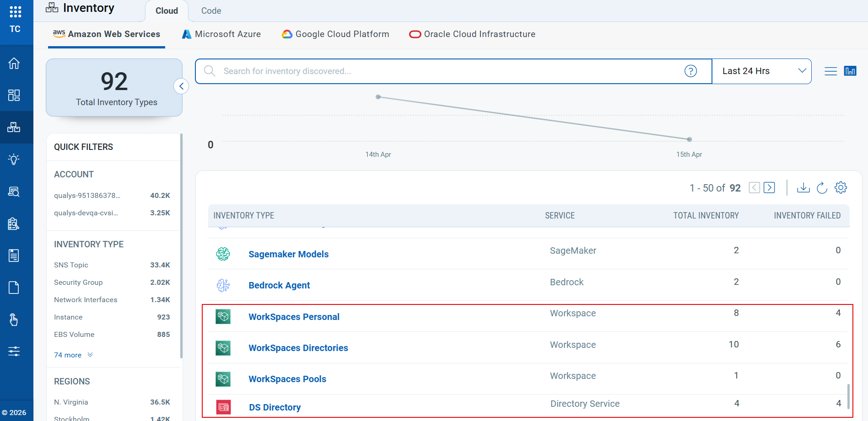Select the Inventory sidebar icon
The image size is (868, 421).
coord(14,127)
